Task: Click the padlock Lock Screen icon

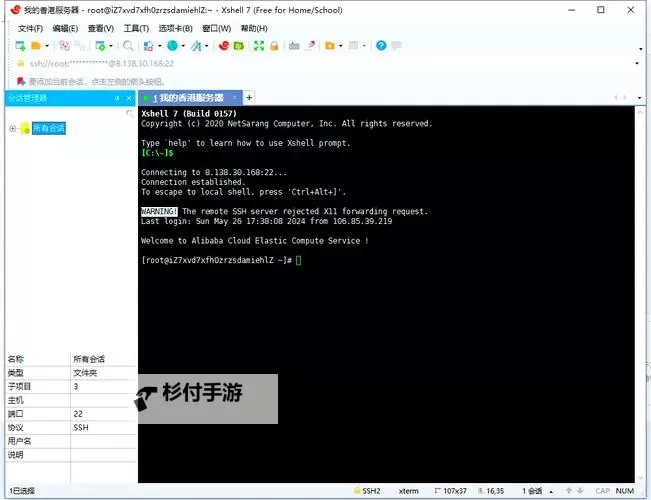Action: pos(274,46)
